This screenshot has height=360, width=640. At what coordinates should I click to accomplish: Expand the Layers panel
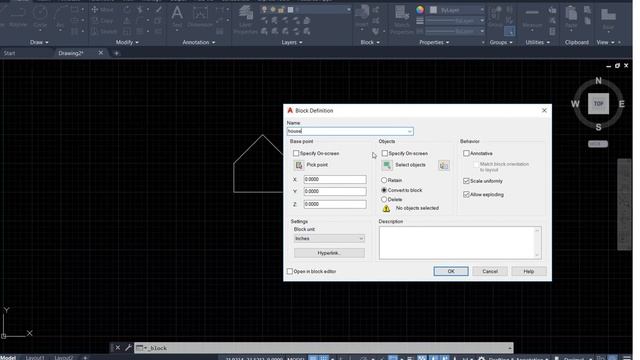click(292, 42)
